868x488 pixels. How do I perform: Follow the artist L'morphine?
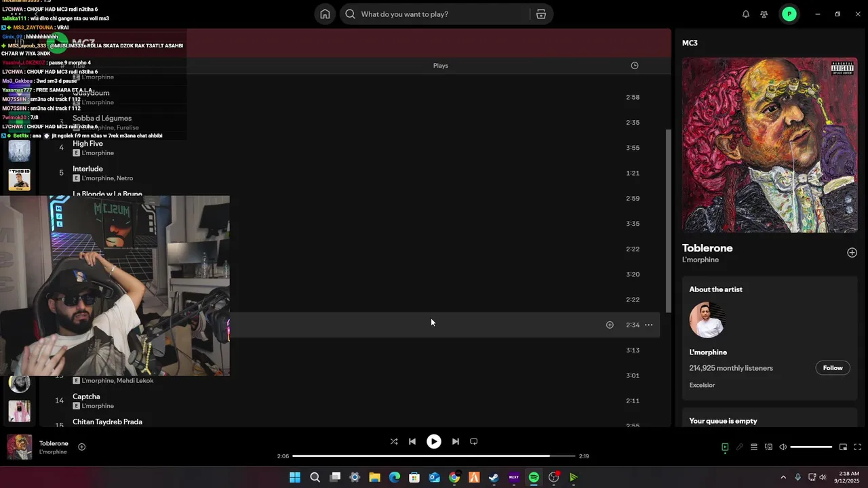coord(833,368)
